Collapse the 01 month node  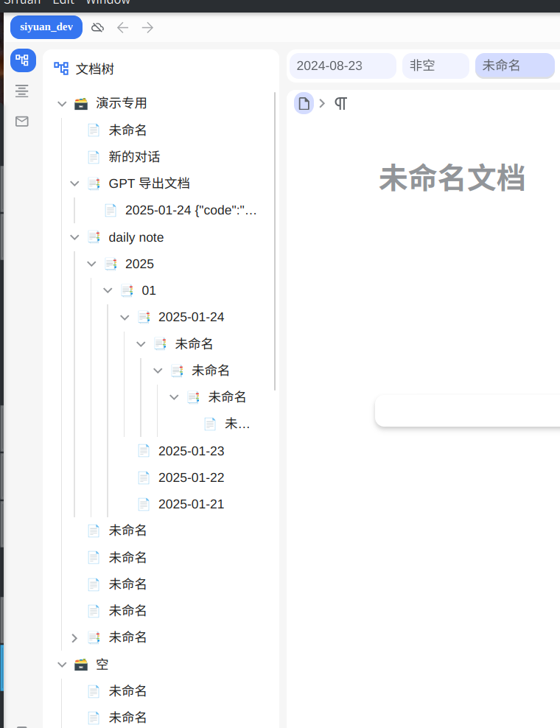108,290
